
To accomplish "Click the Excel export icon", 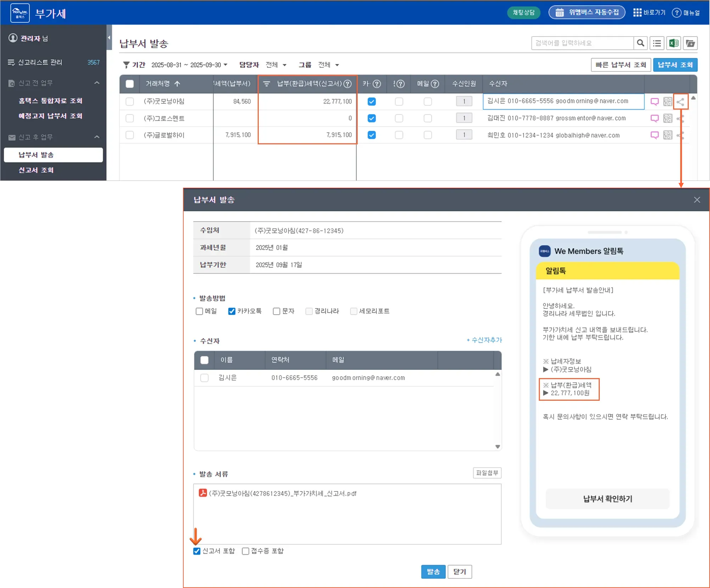I will (x=673, y=43).
